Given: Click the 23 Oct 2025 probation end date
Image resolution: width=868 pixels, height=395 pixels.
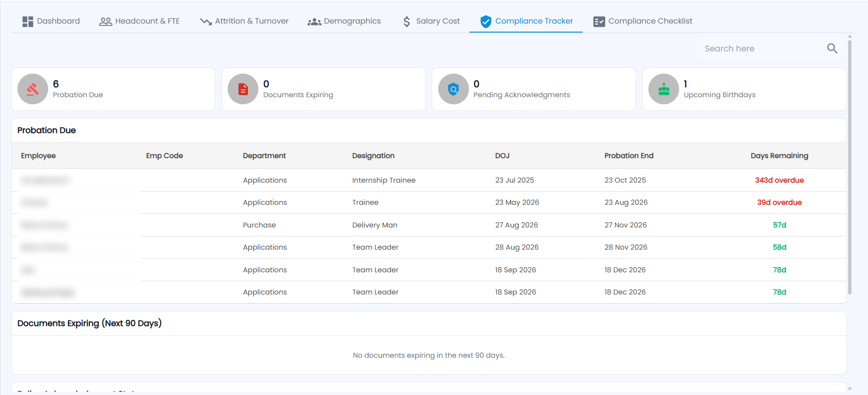Looking at the screenshot, I should point(625,180).
